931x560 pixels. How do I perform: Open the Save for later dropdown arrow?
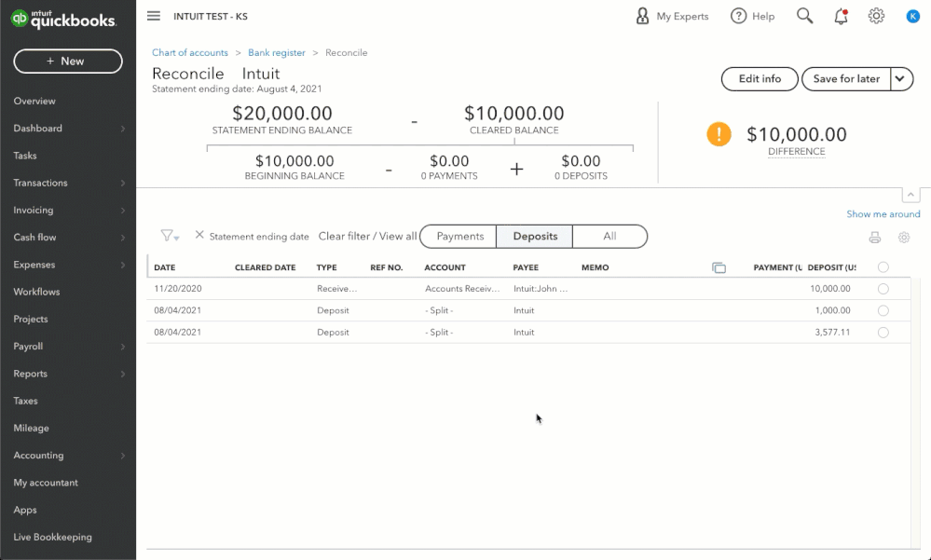(x=901, y=79)
